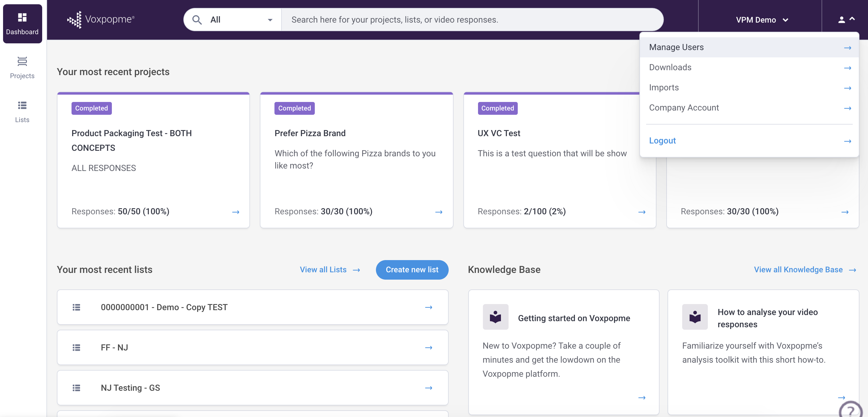Click the Create new list button
This screenshot has width=868, height=417.
(412, 270)
